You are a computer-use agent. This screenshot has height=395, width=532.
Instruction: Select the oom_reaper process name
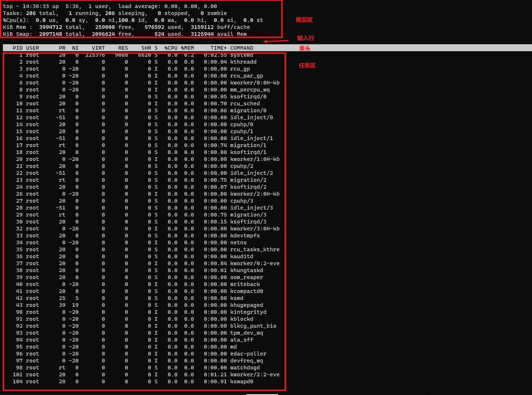click(x=247, y=277)
